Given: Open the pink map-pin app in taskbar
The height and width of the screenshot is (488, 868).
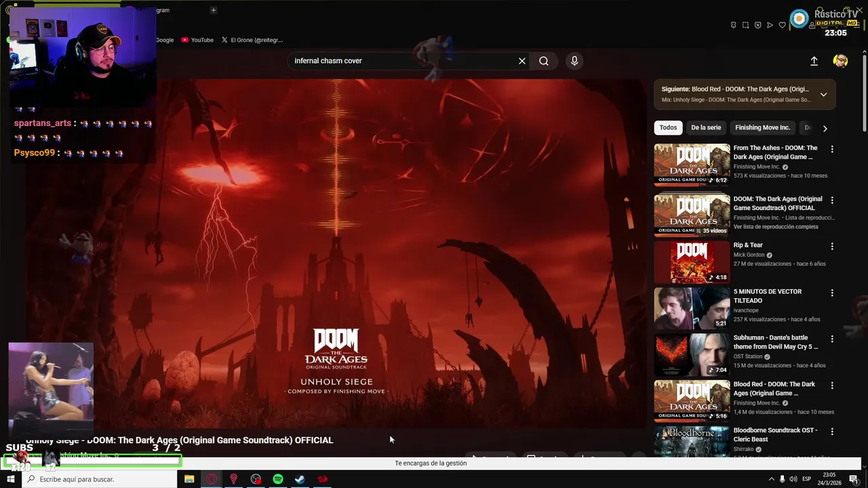Looking at the screenshot, I should [x=234, y=479].
